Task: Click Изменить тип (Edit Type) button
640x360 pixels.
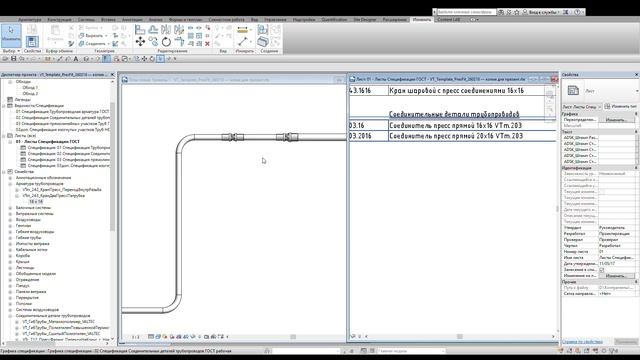Action: click(621, 107)
